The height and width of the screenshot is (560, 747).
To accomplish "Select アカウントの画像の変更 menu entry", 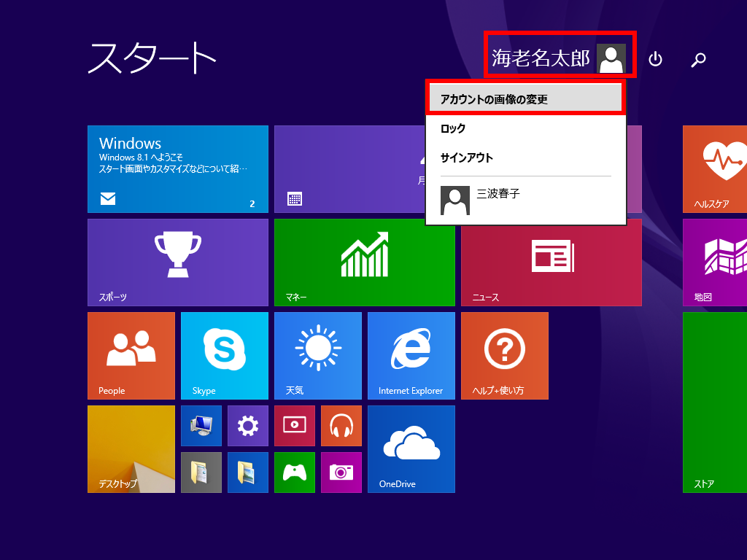I will pyautogui.click(x=525, y=98).
